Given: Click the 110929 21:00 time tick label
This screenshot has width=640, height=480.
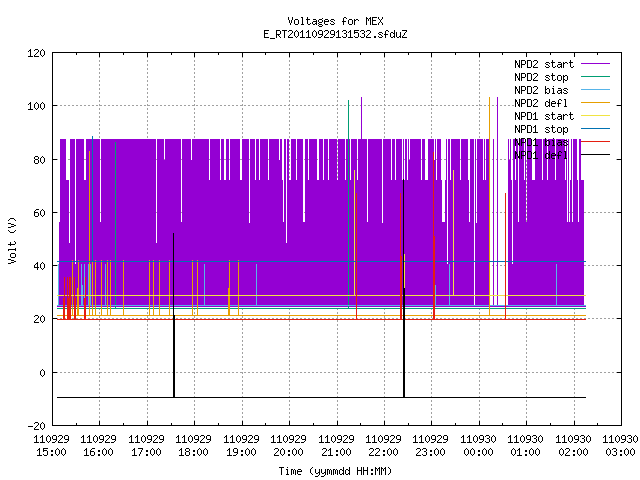Looking at the screenshot, I should [336, 446].
